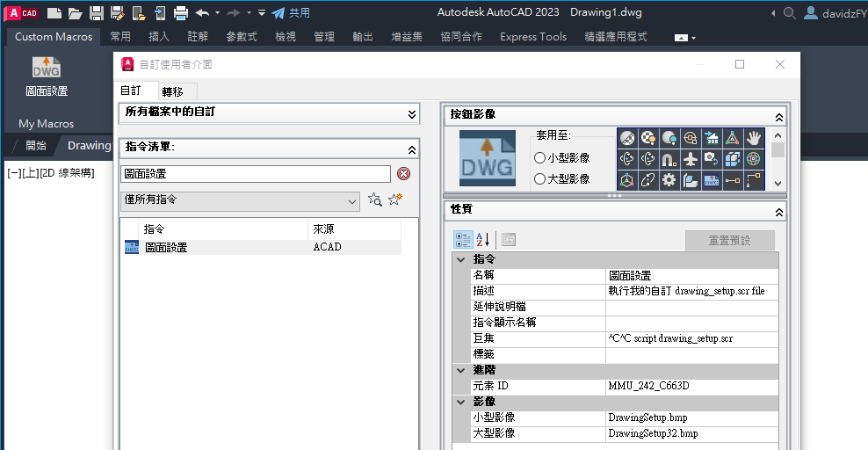Click the My Macros panel title
Viewport: 868px width, 450px height.
pyautogui.click(x=46, y=123)
